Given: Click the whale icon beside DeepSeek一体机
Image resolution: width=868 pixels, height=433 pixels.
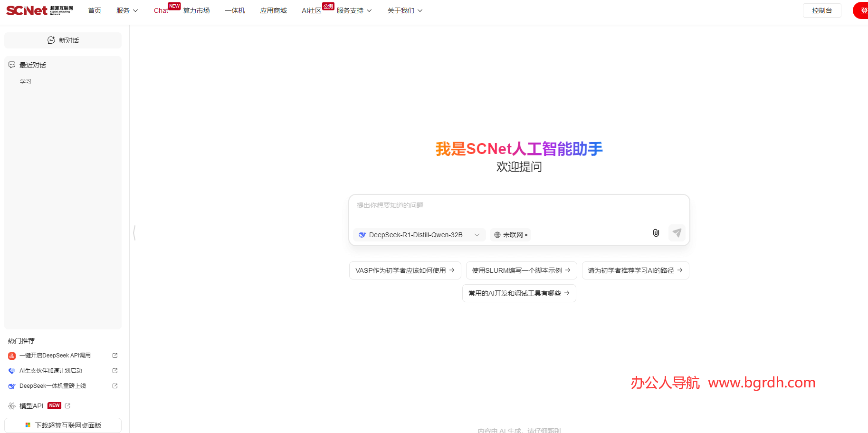Looking at the screenshot, I should [x=12, y=386].
